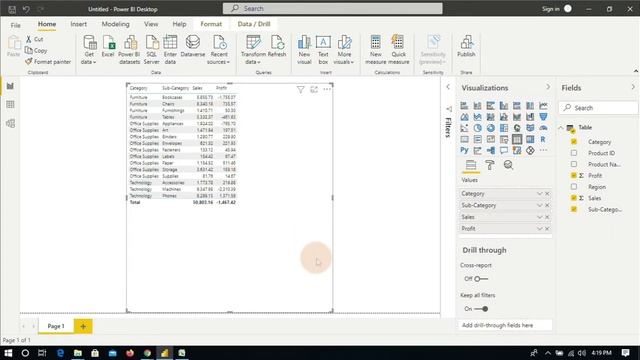The image size is (640, 360).
Task: Select the R script visual
Action: click(543, 139)
